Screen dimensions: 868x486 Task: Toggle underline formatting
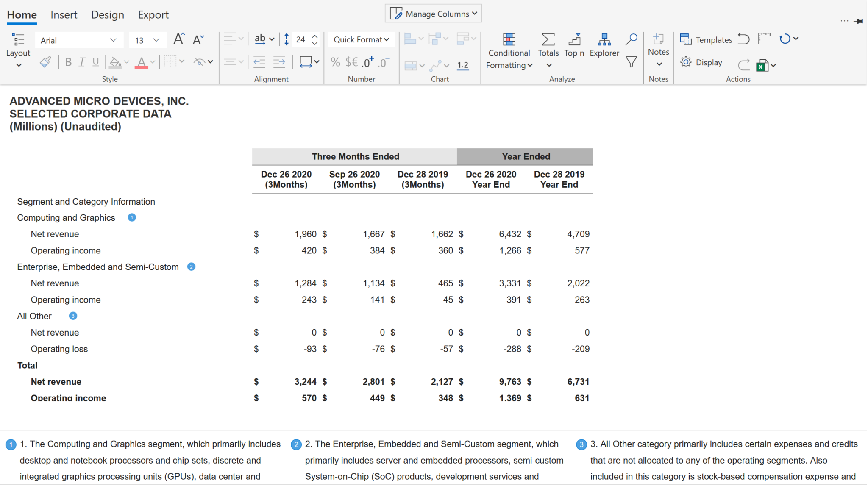95,62
